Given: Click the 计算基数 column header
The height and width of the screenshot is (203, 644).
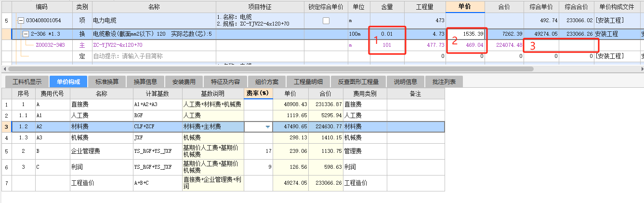Looking at the screenshot, I should [x=158, y=93].
